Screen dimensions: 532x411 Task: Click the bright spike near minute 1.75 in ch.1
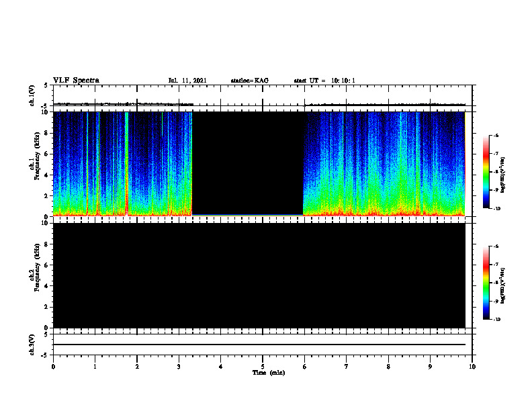pyautogui.click(x=127, y=164)
